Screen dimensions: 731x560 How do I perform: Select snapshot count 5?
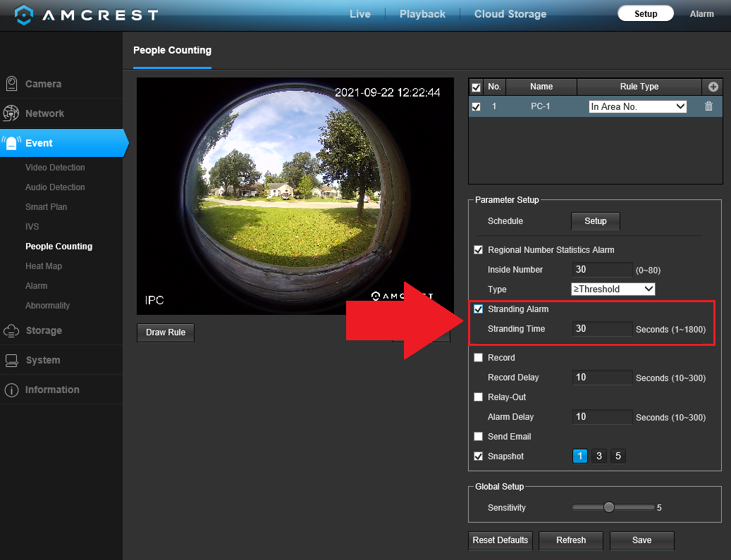click(618, 456)
